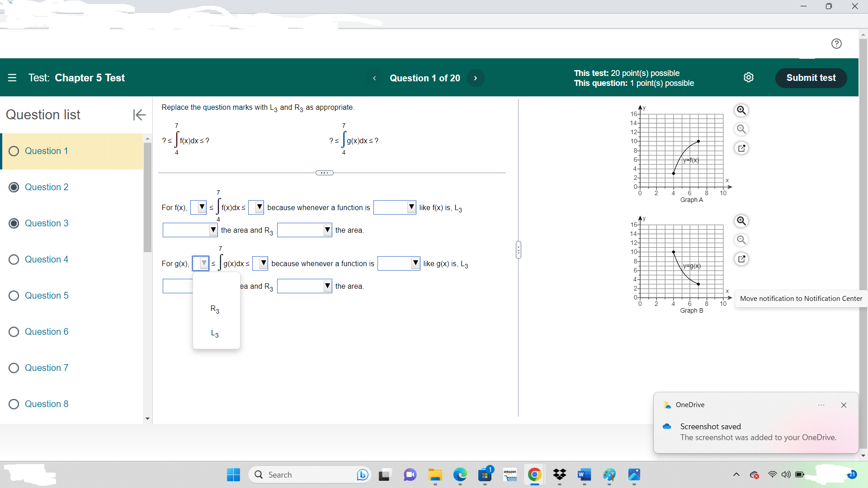This screenshot has width=868, height=488.
Task: Select the Question 6 radio circle
Action: tap(14, 332)
